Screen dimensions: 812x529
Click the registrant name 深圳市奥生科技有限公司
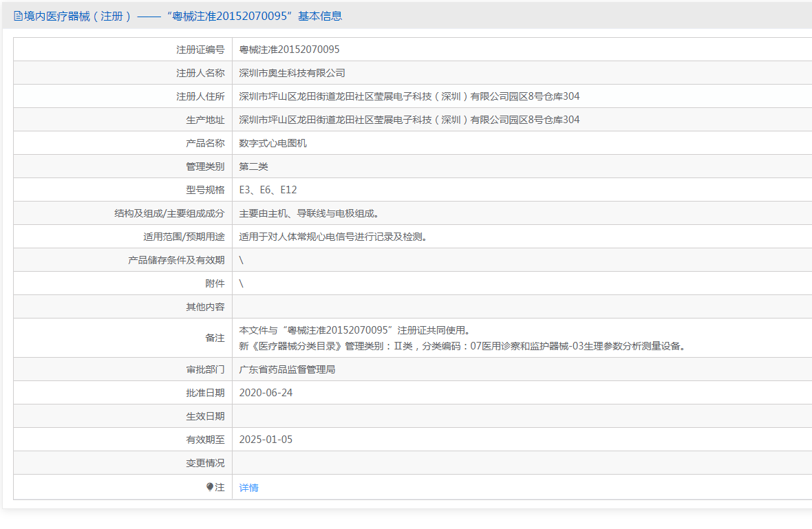[x=292, y=73]
